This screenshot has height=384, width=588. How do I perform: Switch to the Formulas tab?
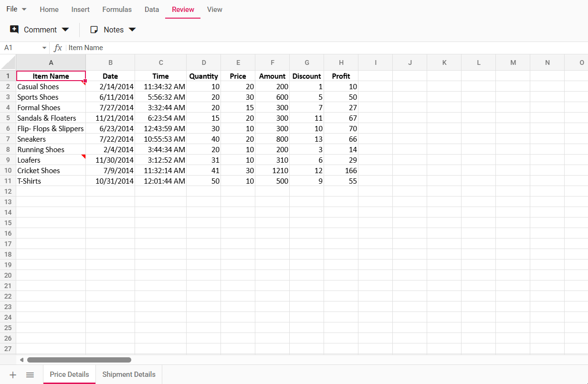(117, 9)
